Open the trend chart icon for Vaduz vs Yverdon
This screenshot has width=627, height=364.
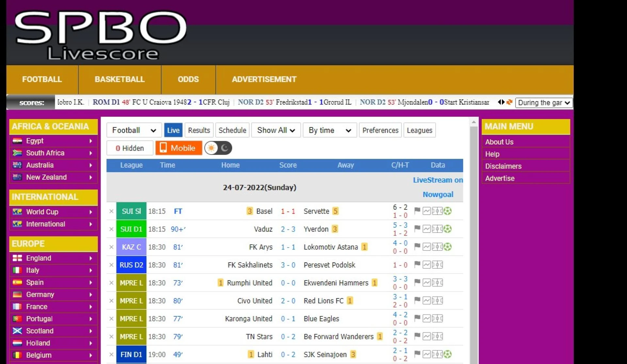426,229
